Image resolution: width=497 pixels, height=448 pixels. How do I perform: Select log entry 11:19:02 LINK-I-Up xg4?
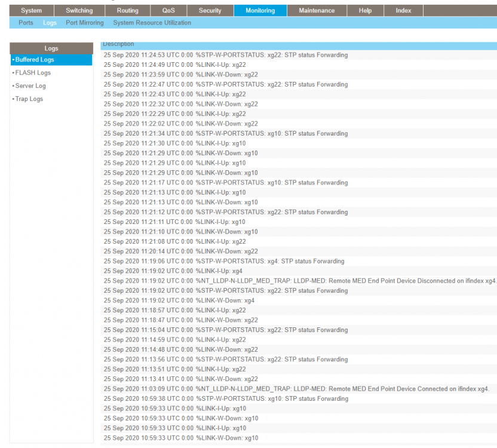coord(299,271)
